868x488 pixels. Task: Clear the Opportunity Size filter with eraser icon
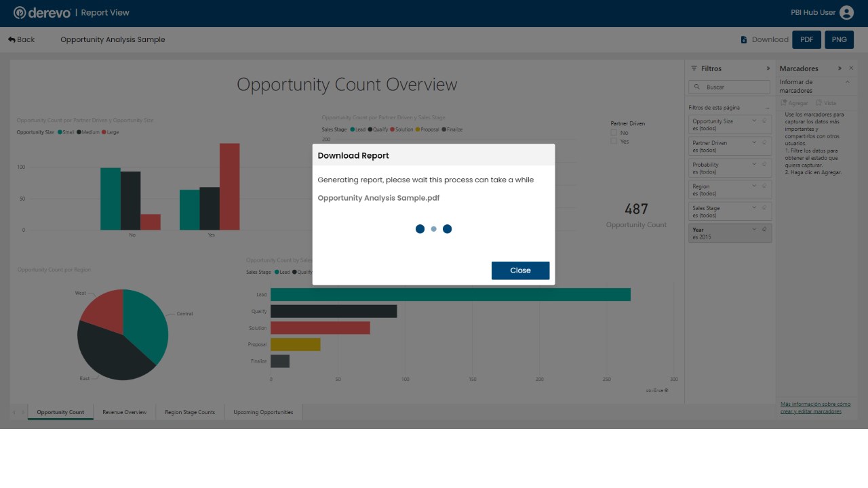[x=764, y=121]
